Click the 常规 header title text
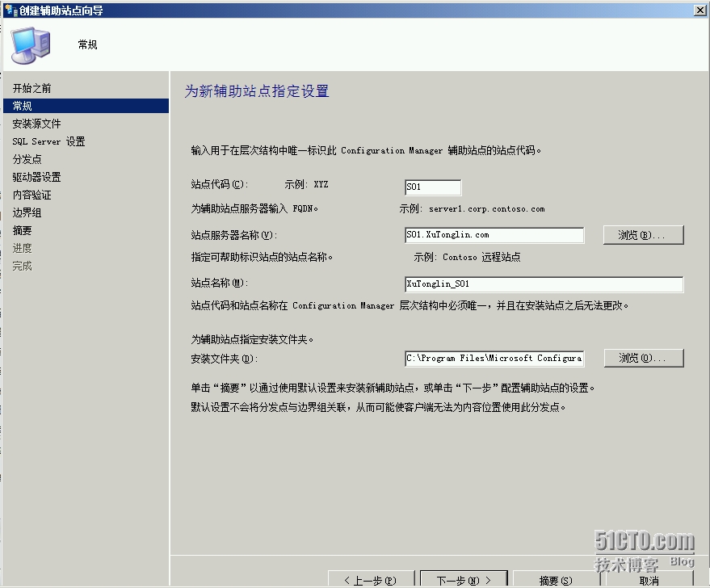The height and width of the screenshot is (588, 710). click(87, 44)
